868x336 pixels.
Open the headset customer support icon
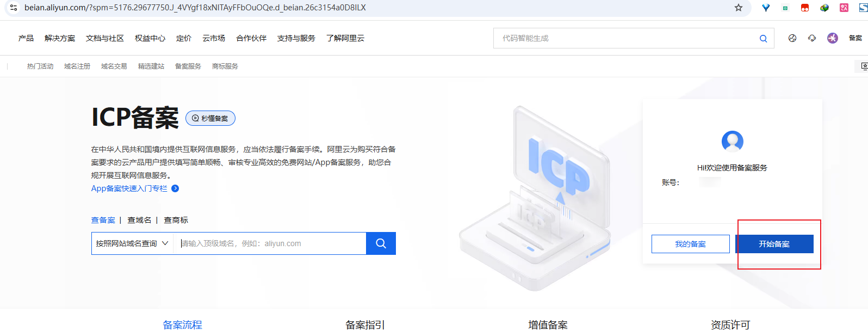pos(812,38)
